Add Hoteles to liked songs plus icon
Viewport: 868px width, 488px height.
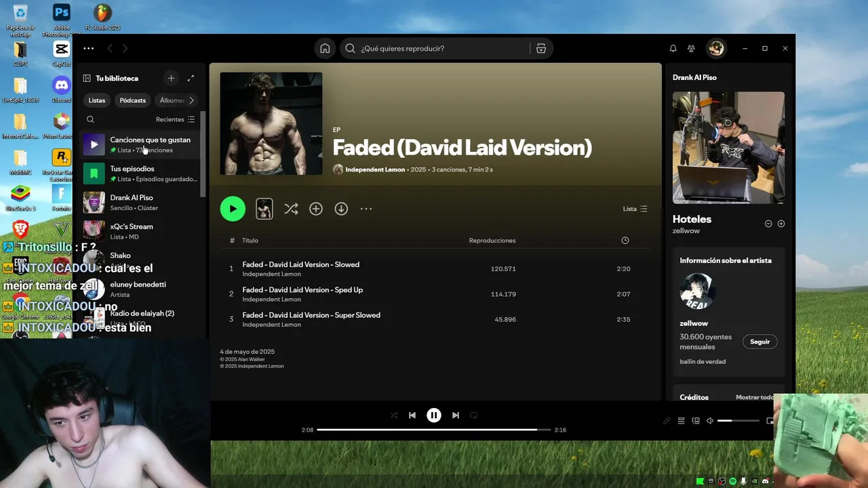[x=781, y=224]
